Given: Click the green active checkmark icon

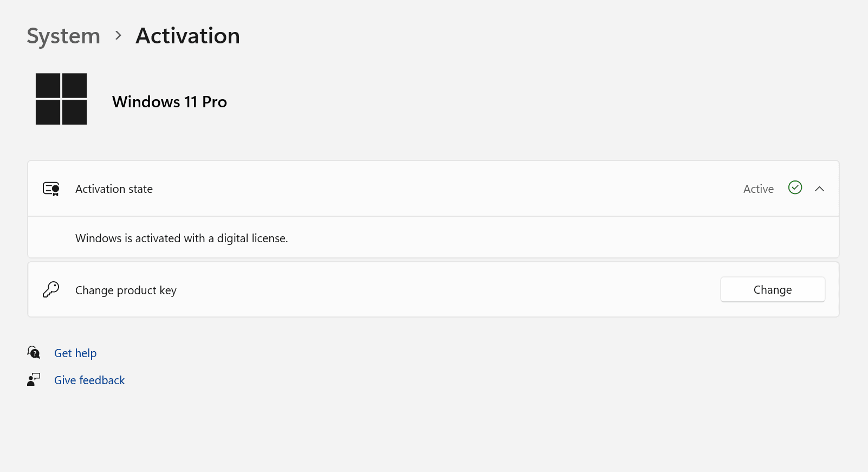Looking at the screenshot, I should pyautogui.click(x=795, y=187).
